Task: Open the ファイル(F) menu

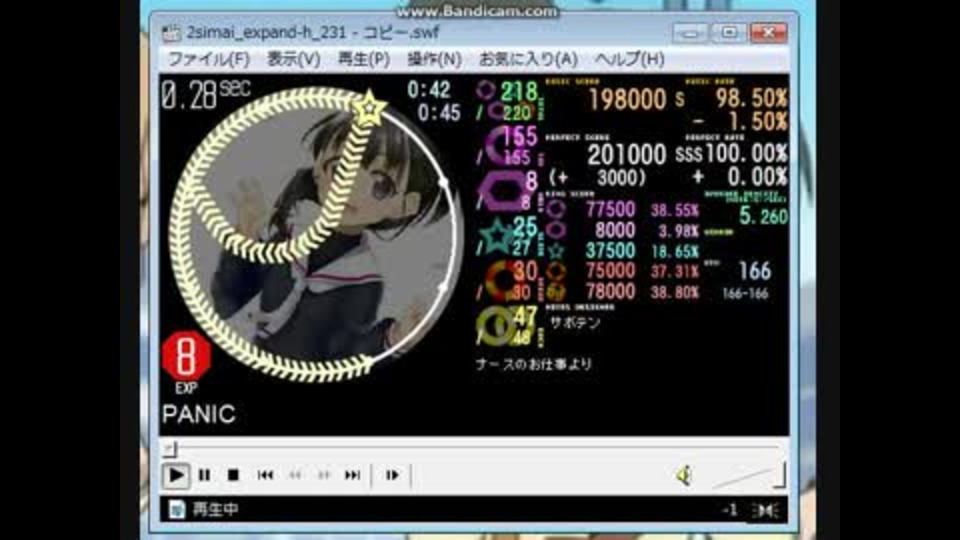Action: tap(209, 59)
